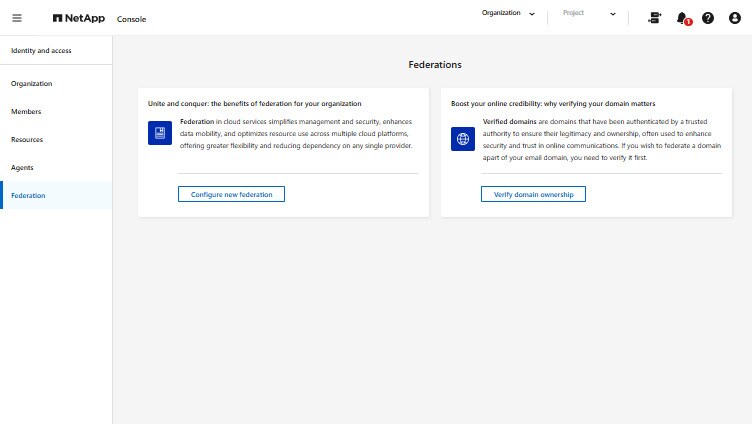The width and height of the screenshot is (752, 424).
Task: Click the Identity and access heading
Action: click(x=41, y=50)
